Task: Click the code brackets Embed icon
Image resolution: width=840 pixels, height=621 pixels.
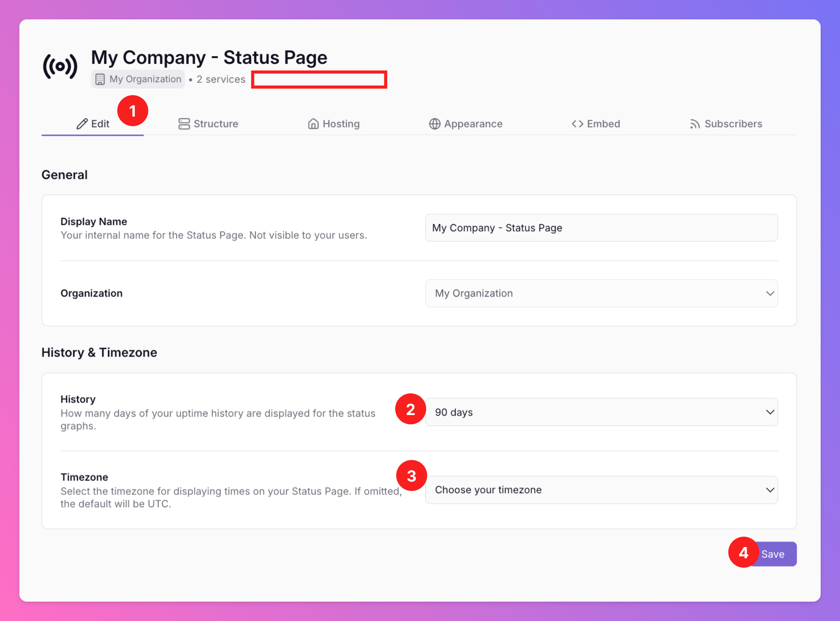Action: (577, 124)
